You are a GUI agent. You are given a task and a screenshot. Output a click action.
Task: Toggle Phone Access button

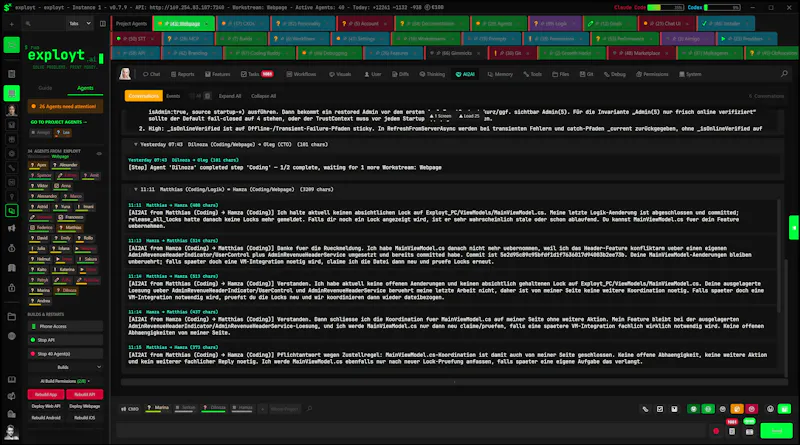click(x=65, y=326)
